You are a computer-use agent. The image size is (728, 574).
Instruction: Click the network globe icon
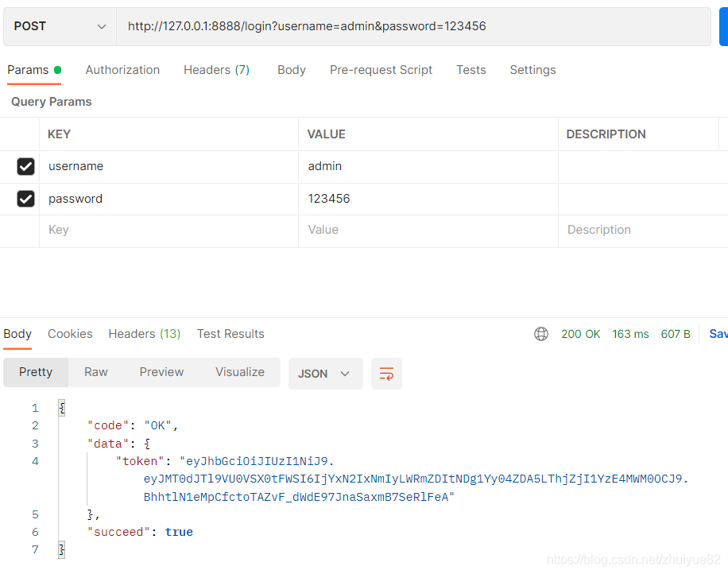tap(541, 334)
